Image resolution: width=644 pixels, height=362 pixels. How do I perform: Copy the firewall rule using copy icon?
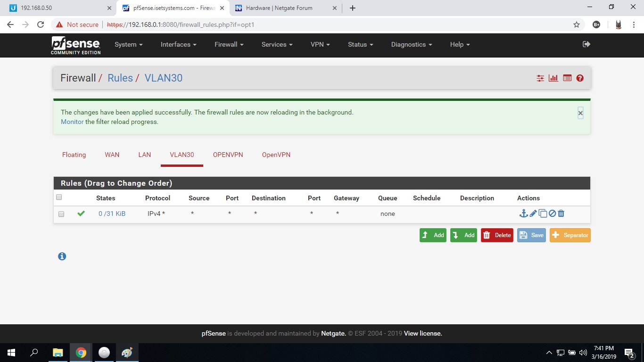click(x=543, y=214)
